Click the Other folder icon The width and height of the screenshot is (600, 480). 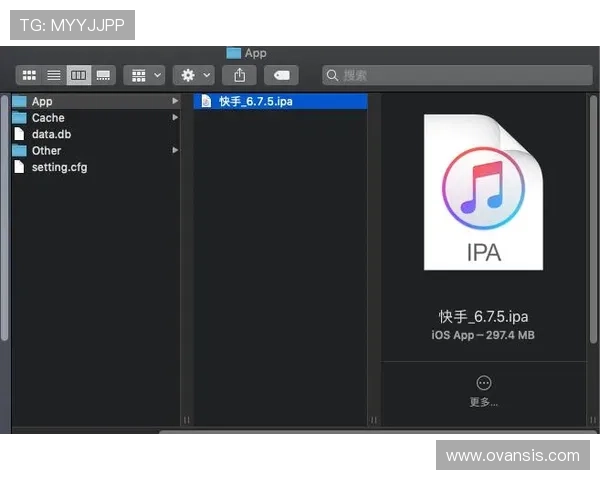(x=19, y=150)
